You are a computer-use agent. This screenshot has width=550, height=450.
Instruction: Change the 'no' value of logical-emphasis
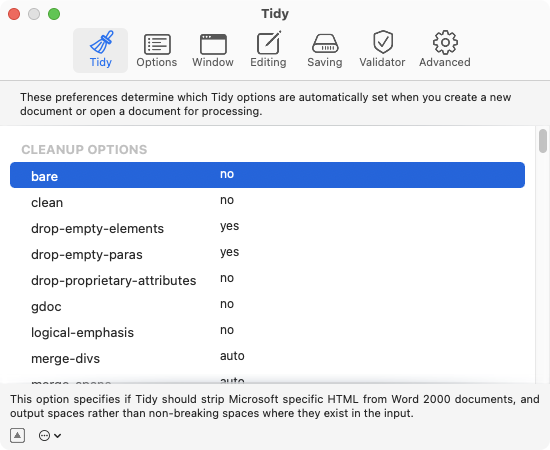(227, 330)
